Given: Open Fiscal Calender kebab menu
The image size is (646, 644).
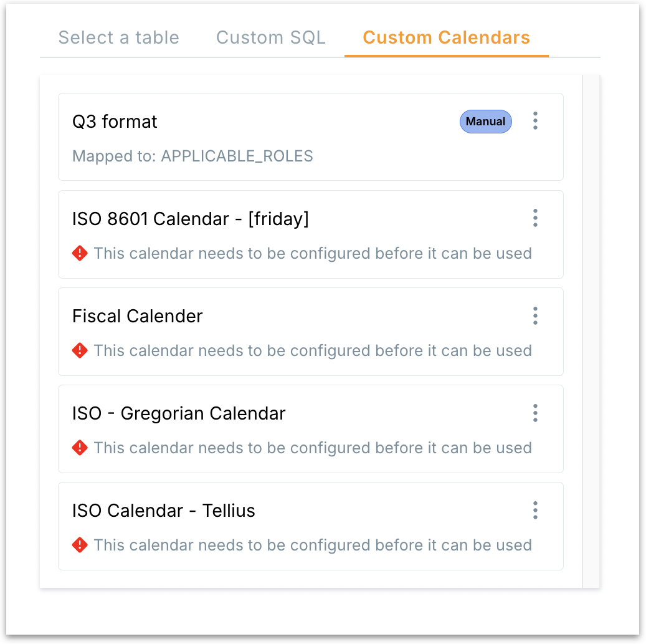Looking at the screenshot, I should click(535, 315).
